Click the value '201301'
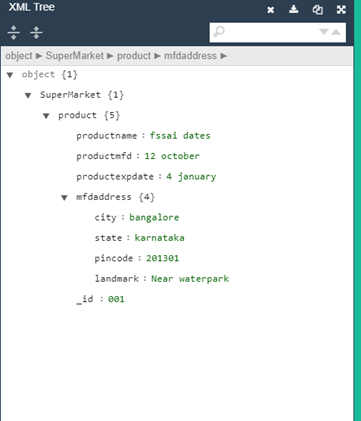Image resolution: width=361 pixels, height=421 pixels. click(x=162, y=258)
